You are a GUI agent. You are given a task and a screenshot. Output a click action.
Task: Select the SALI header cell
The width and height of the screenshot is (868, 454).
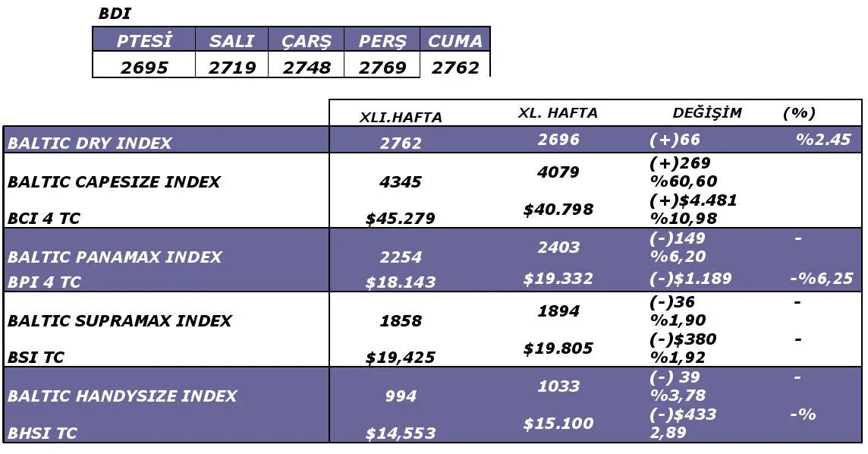coord(231,40)
